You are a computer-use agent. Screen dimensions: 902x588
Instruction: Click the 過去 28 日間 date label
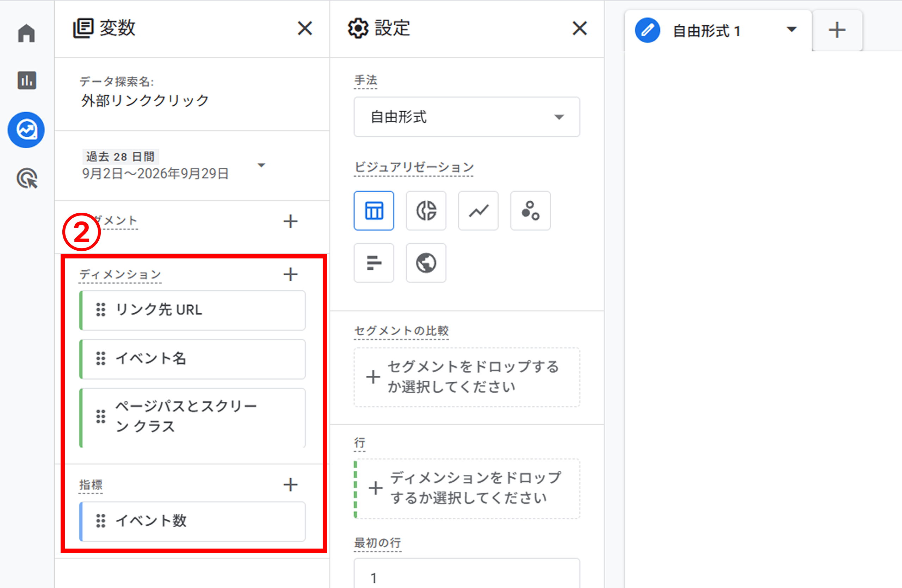(x=121, y=156)
